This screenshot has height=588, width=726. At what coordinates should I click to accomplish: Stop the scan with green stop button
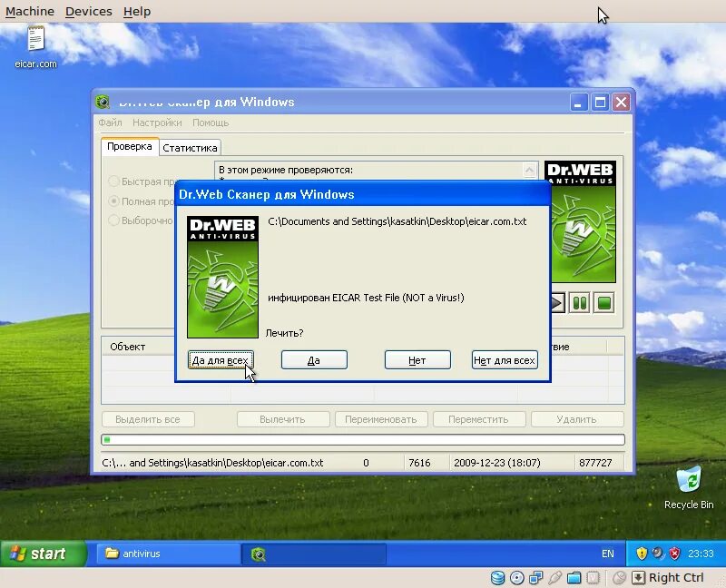coord(603,303)
